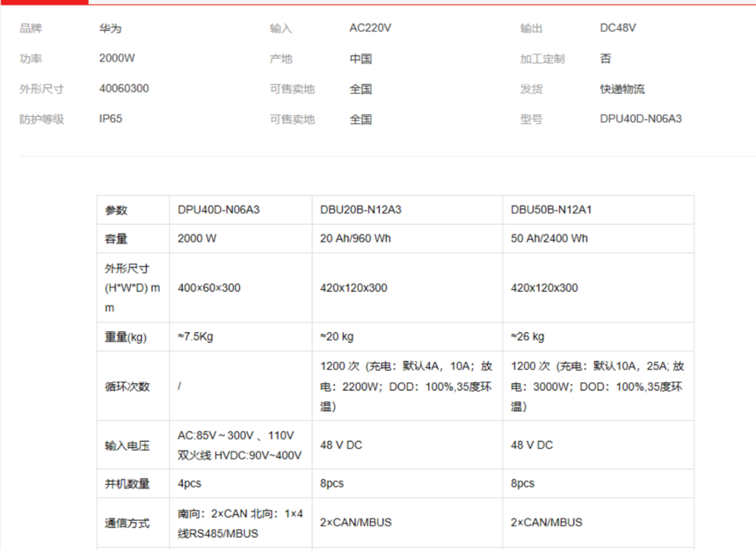756x550 pixels.
Task: Select the dimension value 40060300
Action: click(124, 89)
